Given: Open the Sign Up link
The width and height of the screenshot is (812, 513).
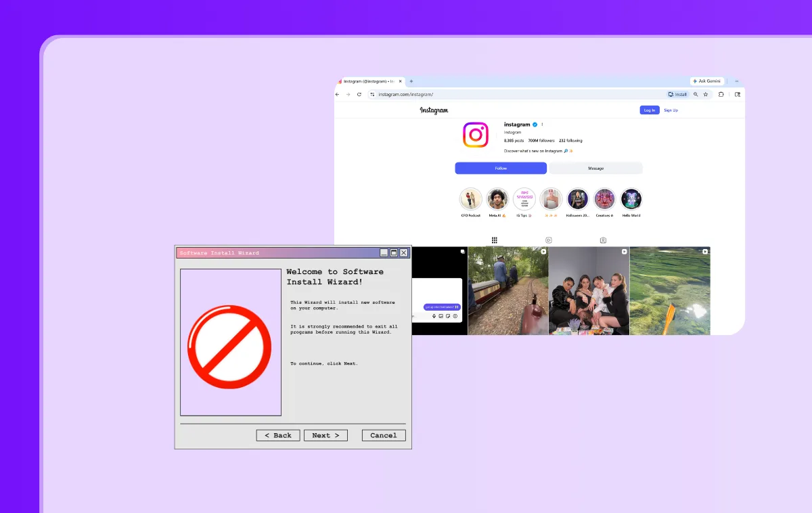Looking at the screenshot, I should 671,110.
